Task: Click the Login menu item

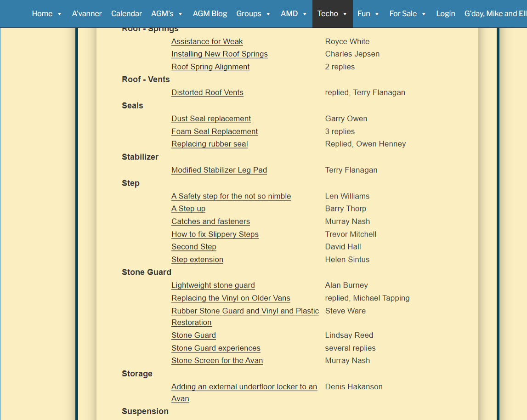Action: [445, 13]
